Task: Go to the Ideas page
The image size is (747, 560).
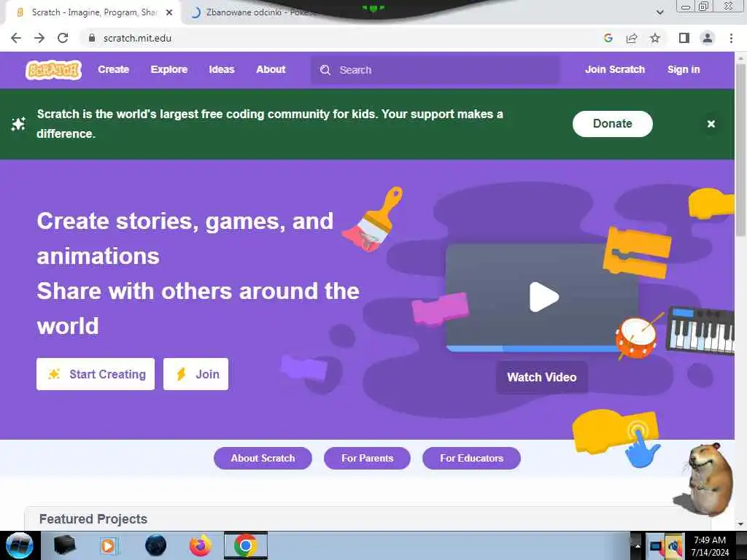Action: coord(222,69)
